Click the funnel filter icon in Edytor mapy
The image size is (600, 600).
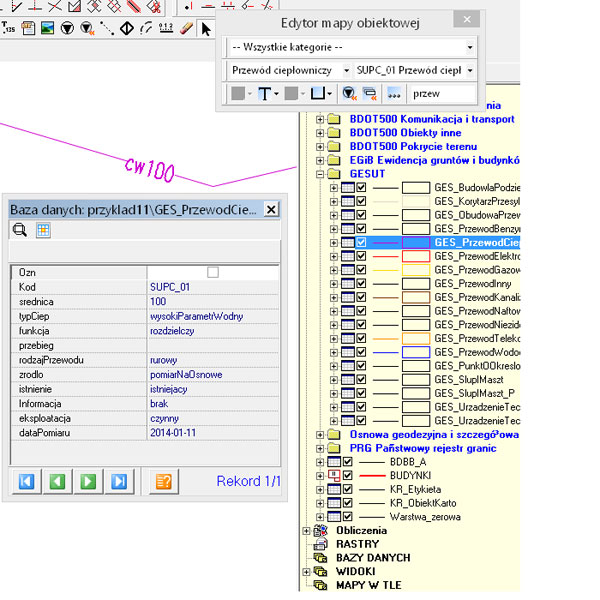pos(349,93)
